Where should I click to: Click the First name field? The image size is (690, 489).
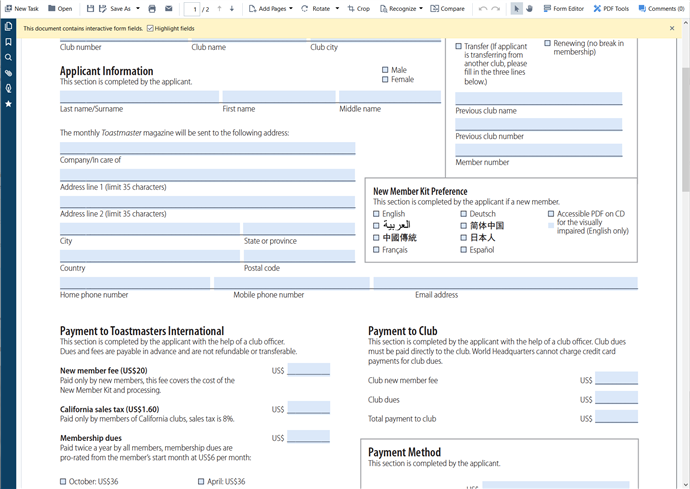(x=279, y=96)
